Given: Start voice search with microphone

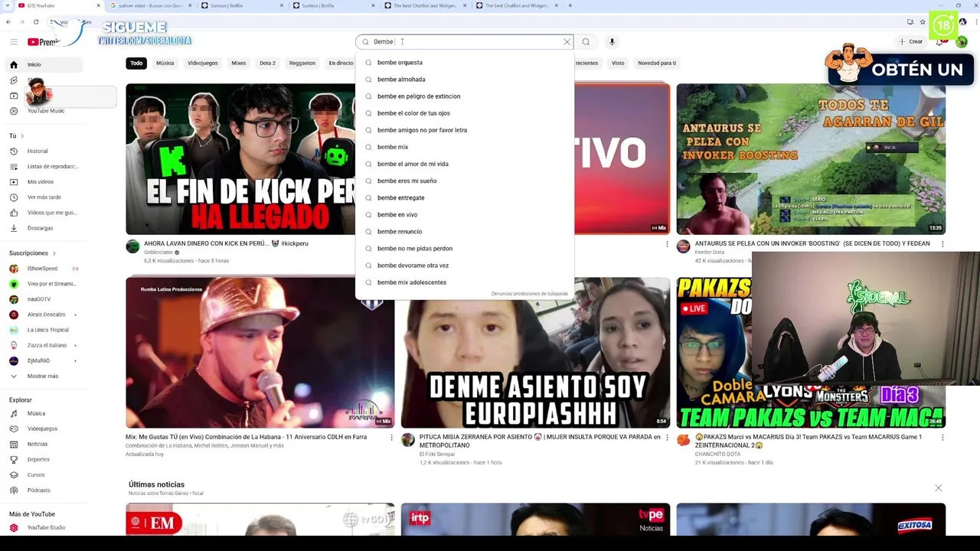Looking at the screenshot, I should coord(612,42).
